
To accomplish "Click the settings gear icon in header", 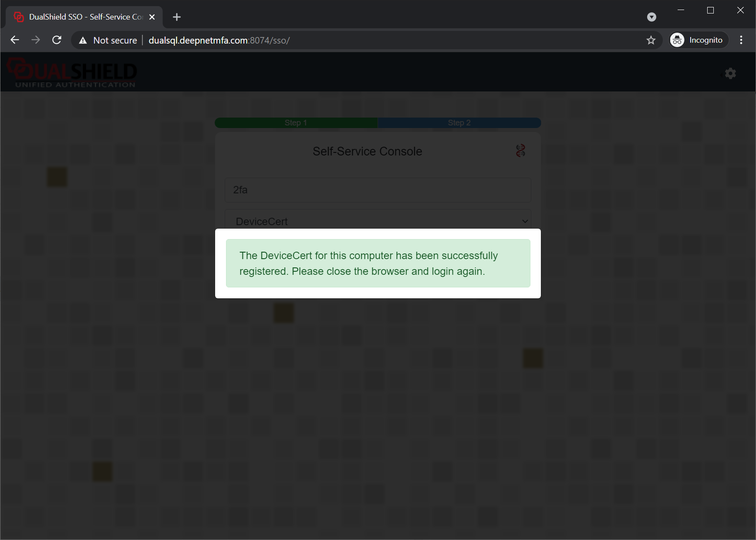I will tap(730, 74).
